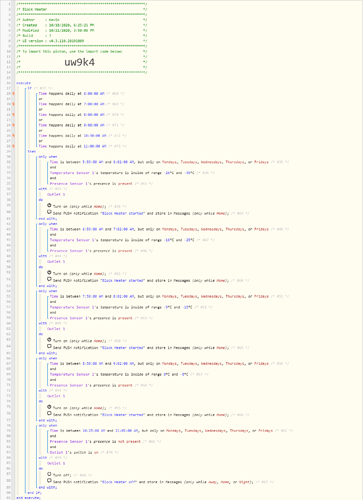Click temperature range -16°C and -25°C condition
This screenshot has height=500, width=364.
122,240
